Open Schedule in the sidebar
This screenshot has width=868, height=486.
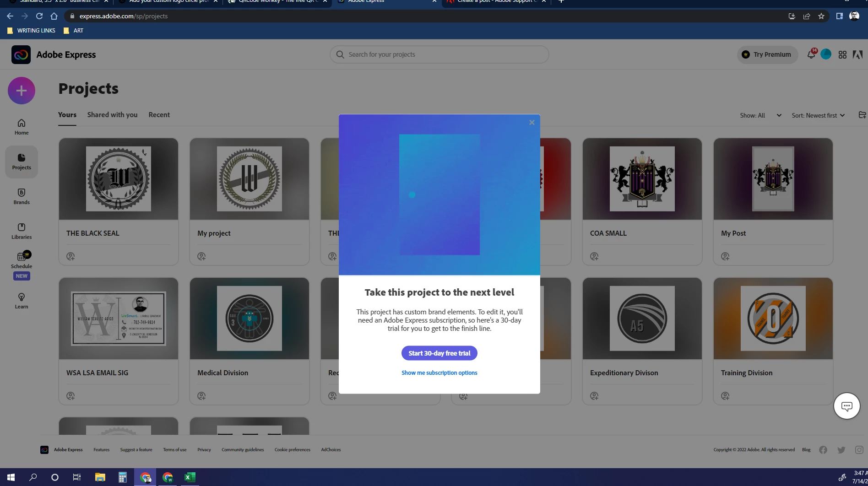pyautogui.click(x=22, y=261)
